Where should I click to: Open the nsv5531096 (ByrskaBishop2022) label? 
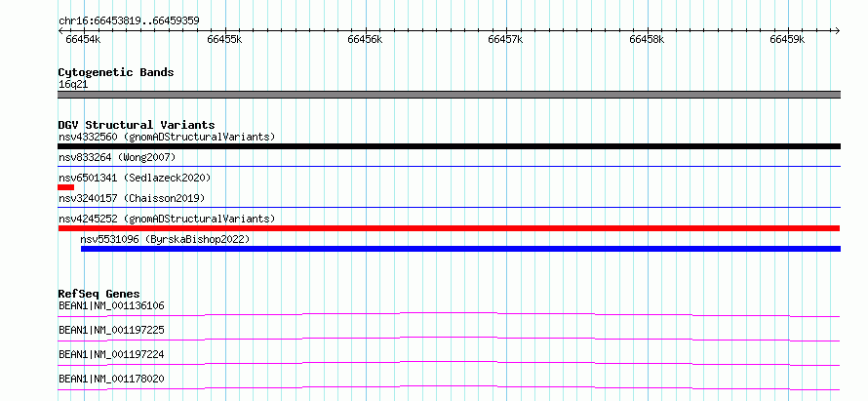pyautogui.click(x=165, y=239)
